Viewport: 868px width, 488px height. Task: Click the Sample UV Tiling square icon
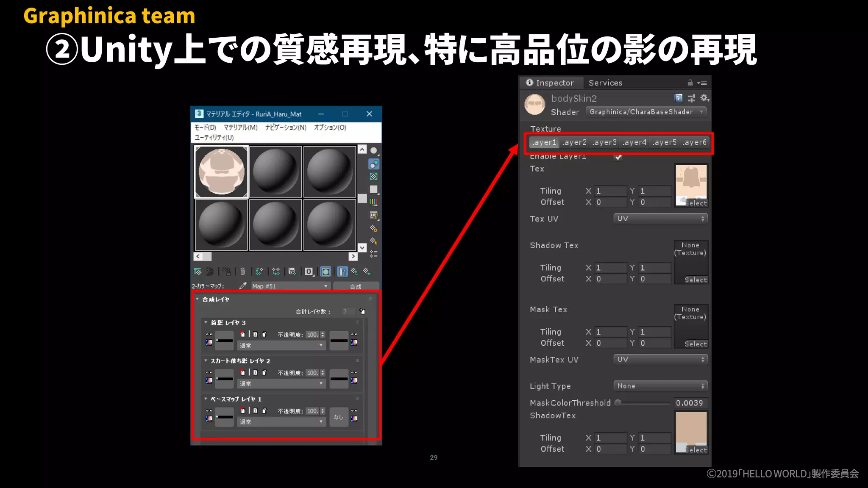(373, 189)
